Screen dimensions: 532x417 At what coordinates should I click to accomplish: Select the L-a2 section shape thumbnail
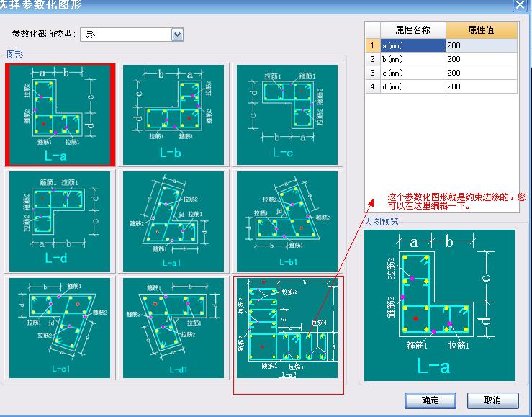(x=287, y=328)
